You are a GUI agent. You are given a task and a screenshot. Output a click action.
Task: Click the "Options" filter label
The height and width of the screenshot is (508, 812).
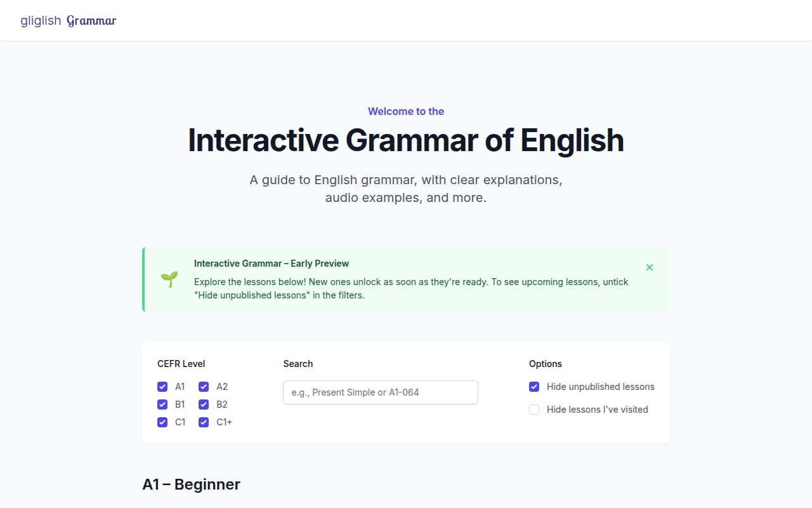546,364
